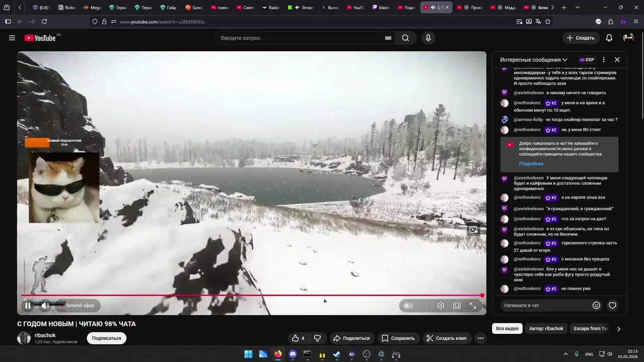The width and height of the screenshot is (644, 362).
Task: Open new browser tab with plus
Action: 564,8
